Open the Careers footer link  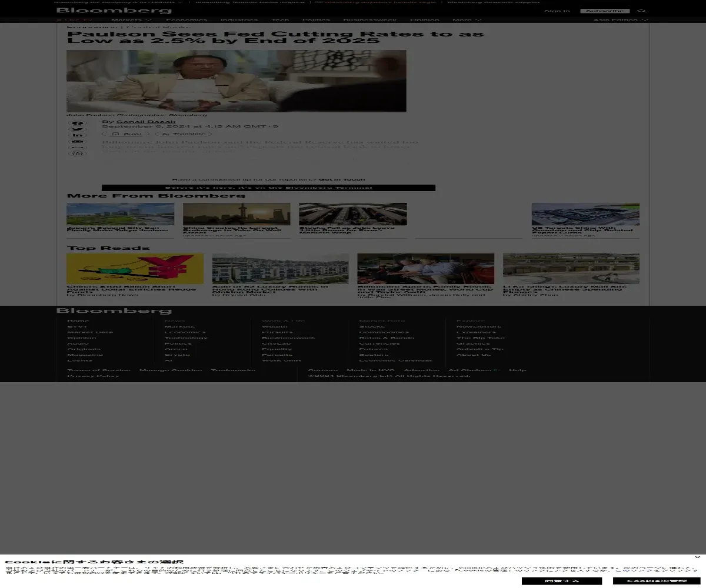click(x=323, y=370)
